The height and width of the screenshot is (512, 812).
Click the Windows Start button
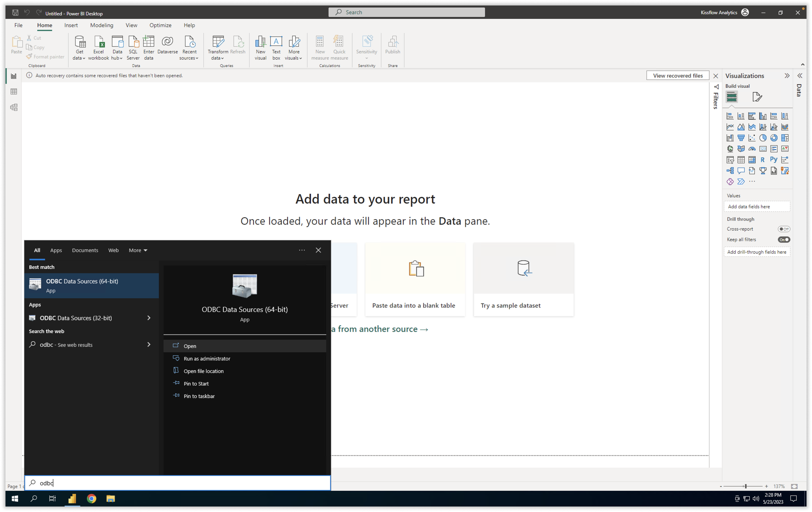coord(15,499)
